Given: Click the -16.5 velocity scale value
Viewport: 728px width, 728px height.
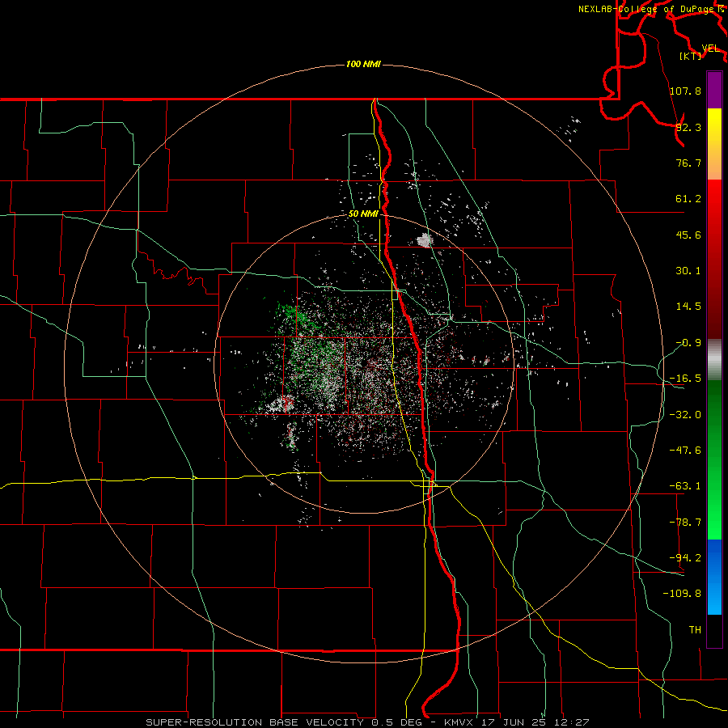Looking at the screenshot, I should (x=685, y=379).
